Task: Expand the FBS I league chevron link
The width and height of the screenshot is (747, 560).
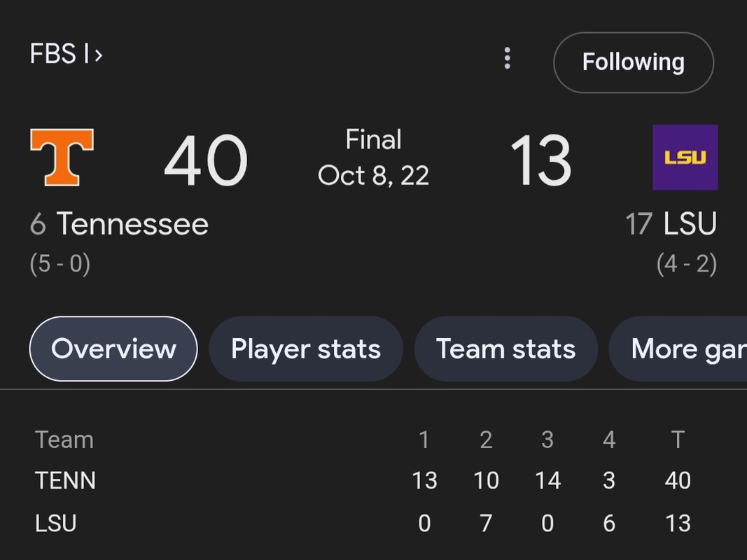Action: (66, 54)
